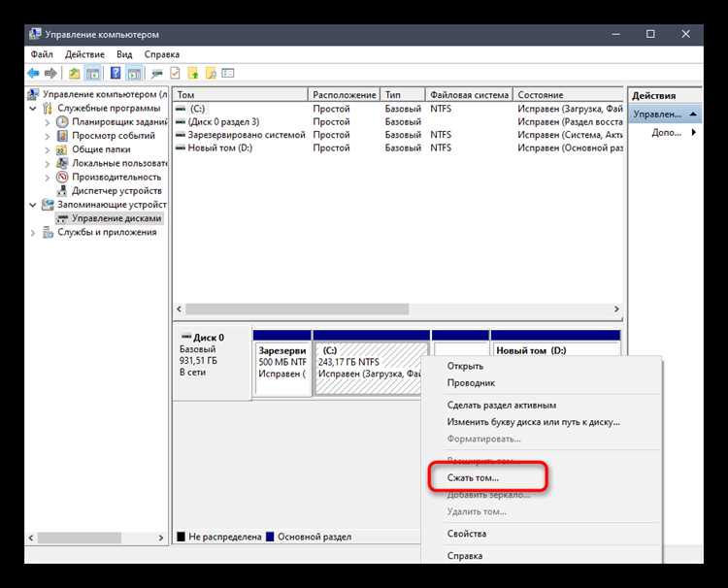Image resolution: width=728 pixels, height=588 pixels.
Task: Click the volume list horizontal scrollbar thumb
Action: (x=297, y=310)
